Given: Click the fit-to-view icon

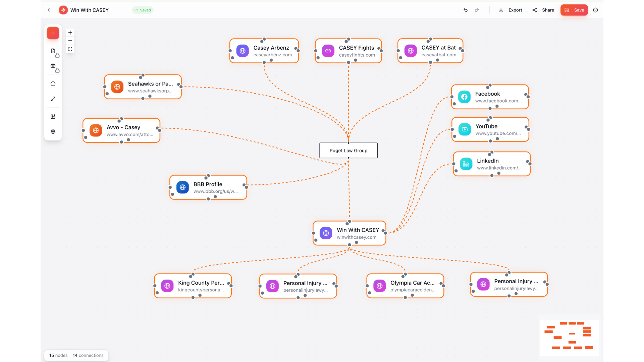Looking at the screenshot, I should pyautogui.click(x=70, y=49).
